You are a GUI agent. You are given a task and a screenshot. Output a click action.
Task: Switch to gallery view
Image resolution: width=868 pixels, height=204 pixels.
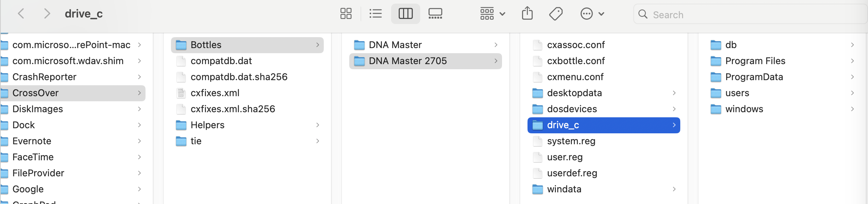(435, 14)
